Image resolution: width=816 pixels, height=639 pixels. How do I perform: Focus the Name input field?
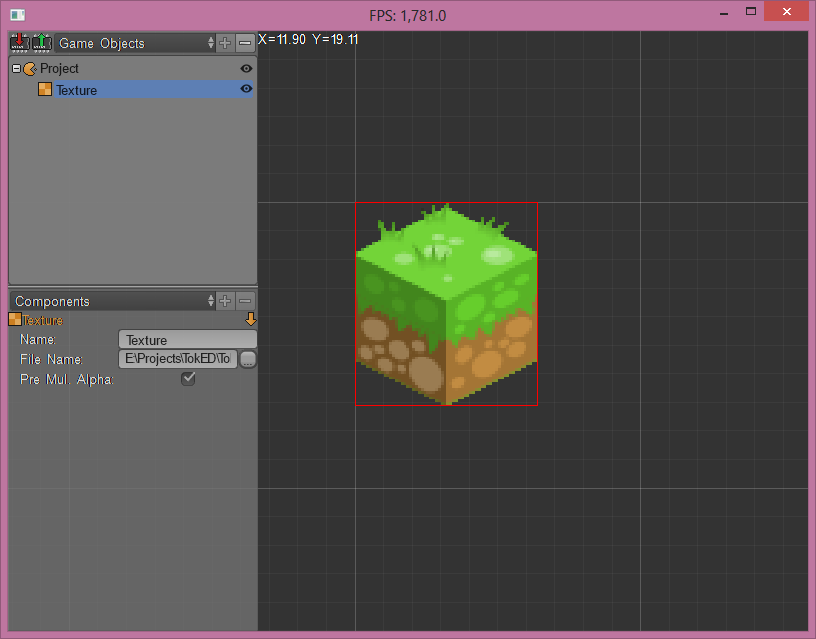[x=187, y=339]
